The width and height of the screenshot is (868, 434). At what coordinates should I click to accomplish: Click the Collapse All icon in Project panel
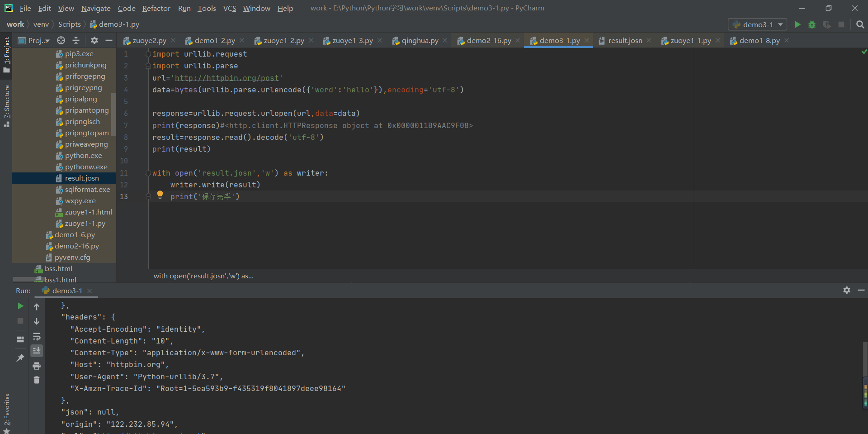tap(76, 41)
